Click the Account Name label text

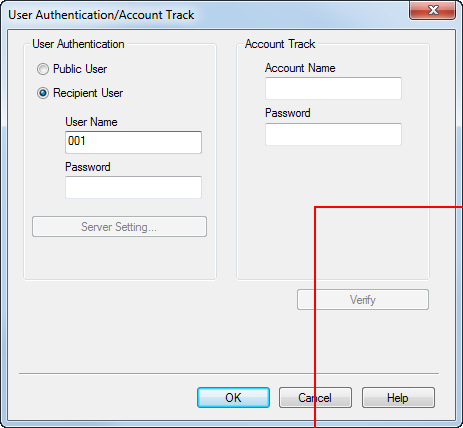point(300,68)
